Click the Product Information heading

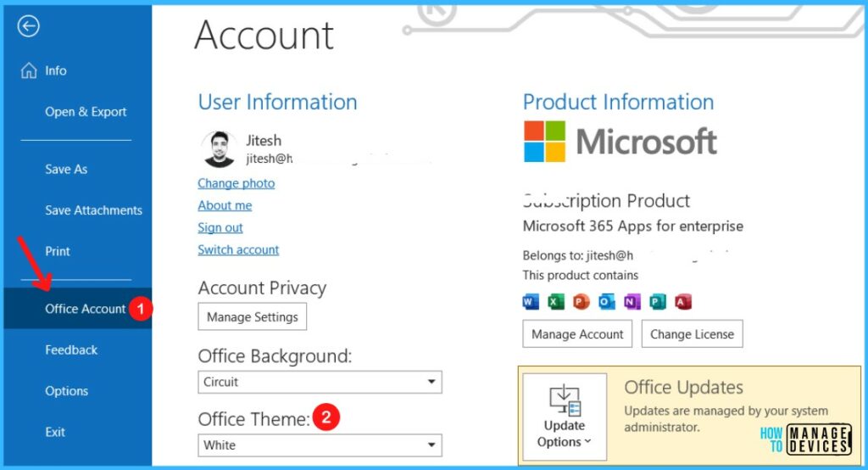tap(618, 102)
